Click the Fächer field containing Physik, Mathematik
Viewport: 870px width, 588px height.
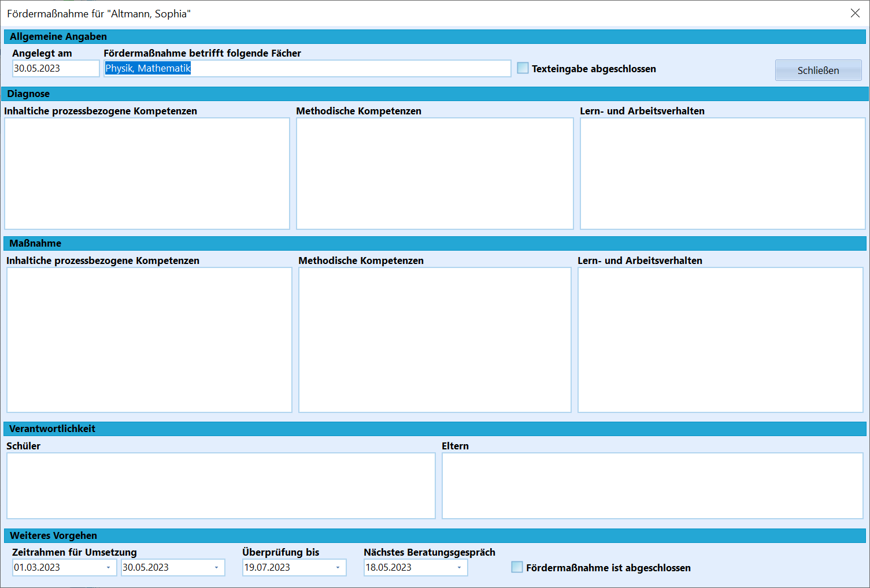pyautogui.click(x=308, y=68)
